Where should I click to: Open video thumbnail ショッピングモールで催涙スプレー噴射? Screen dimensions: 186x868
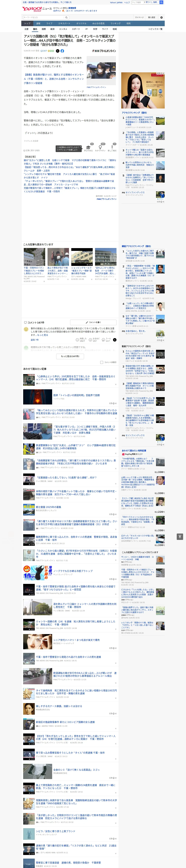[82, 257]
